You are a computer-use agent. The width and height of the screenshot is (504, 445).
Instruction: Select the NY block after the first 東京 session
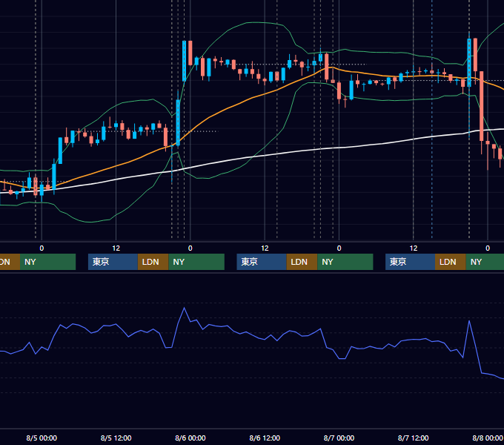196,262
